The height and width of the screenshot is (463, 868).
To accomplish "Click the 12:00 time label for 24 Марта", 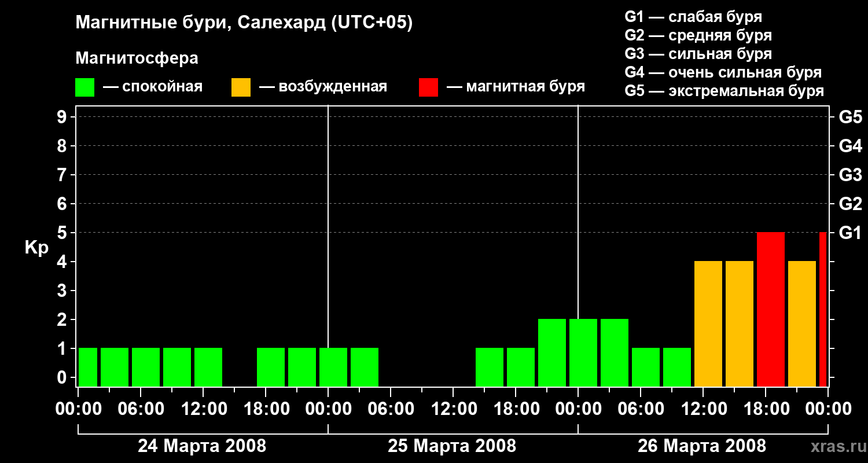I will click(203, 409).
